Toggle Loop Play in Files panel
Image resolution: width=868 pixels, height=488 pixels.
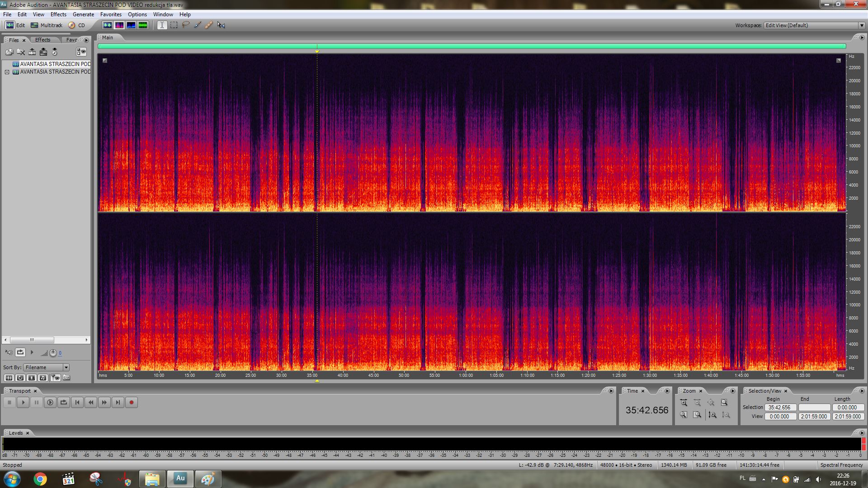(x=20, y=352)
